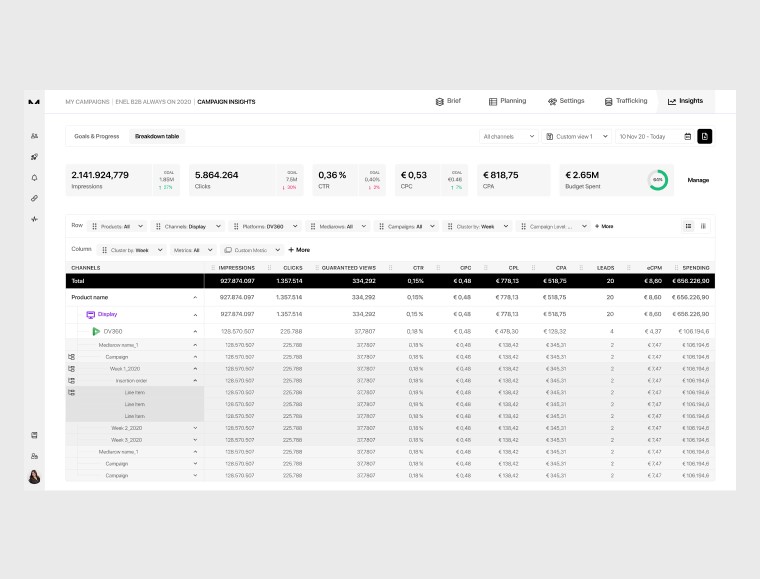Open the All channels dropdown
This screenshot has width=760, height=579.
click(508, 136)
